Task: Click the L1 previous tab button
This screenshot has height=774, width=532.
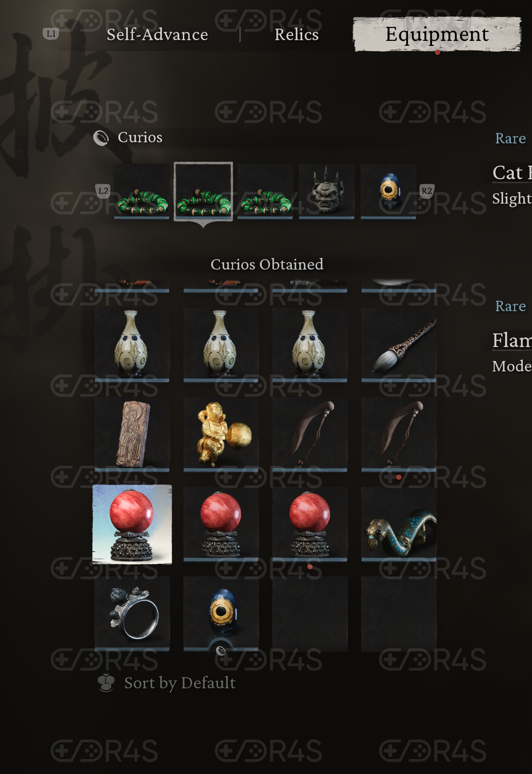Action: click(51, 34)
